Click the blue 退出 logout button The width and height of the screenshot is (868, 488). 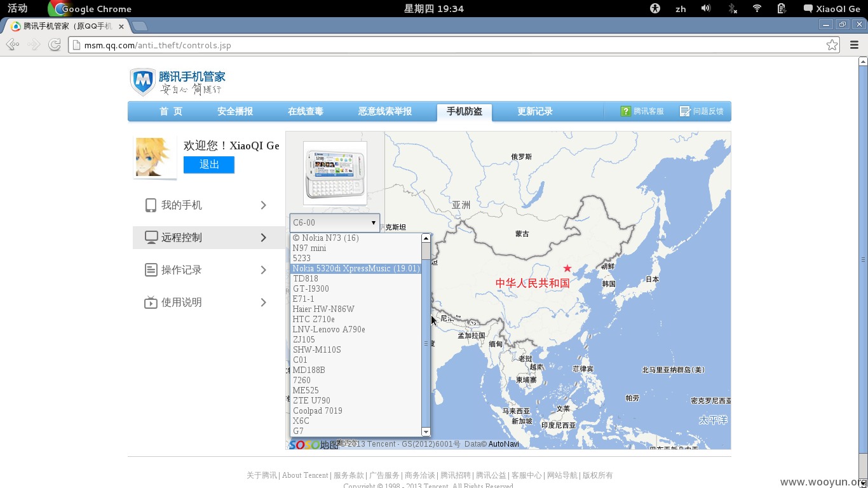[x=209, y=165]
